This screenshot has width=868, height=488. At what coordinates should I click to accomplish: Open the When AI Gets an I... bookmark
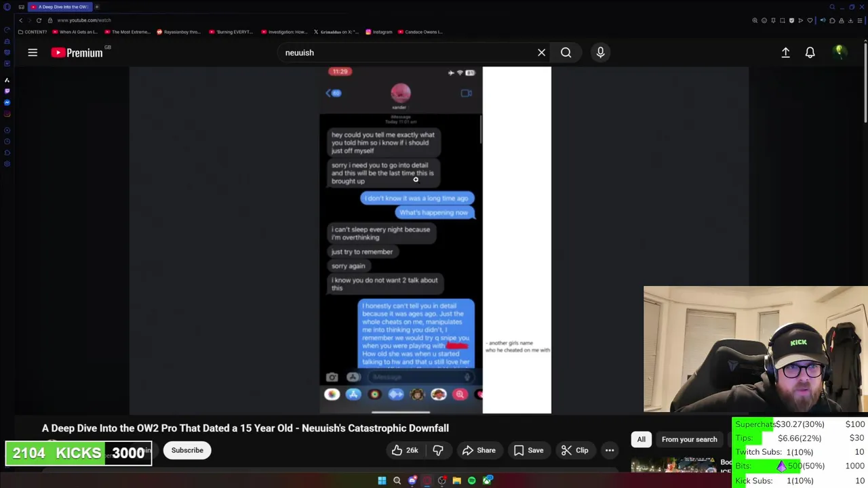(75, 32)
